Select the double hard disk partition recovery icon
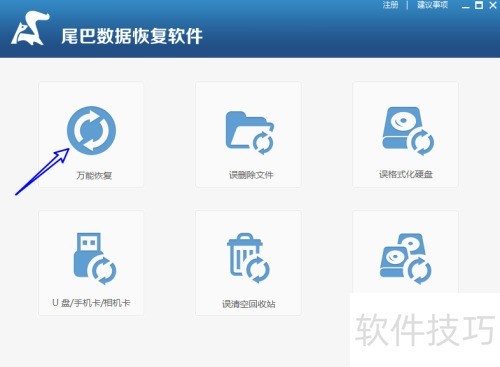Image resolution: width=500 pixels, height=367 pixels. [406, 258]
